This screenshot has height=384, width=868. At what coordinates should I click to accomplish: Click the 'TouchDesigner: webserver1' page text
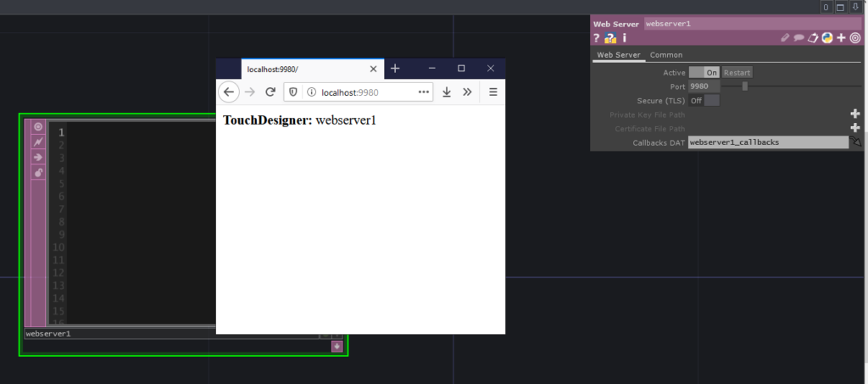pyautogui.click(x=299, y=120)
